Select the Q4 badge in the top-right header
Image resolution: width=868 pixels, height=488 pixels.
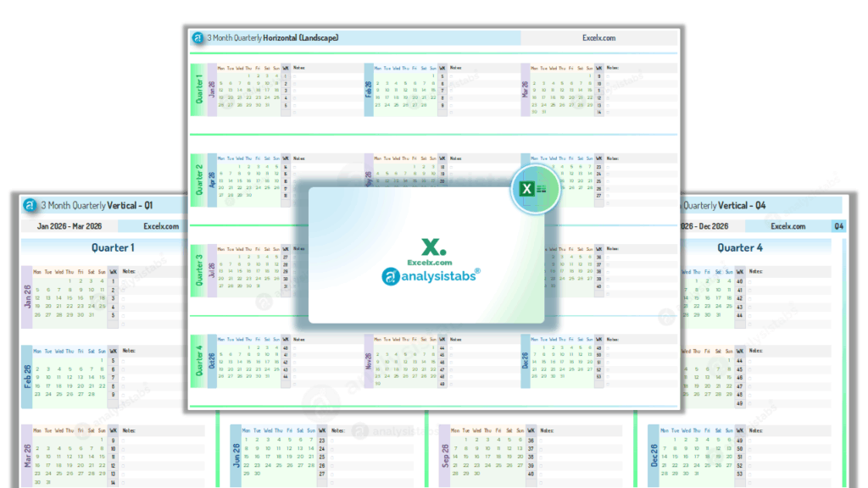click(838, 226)
